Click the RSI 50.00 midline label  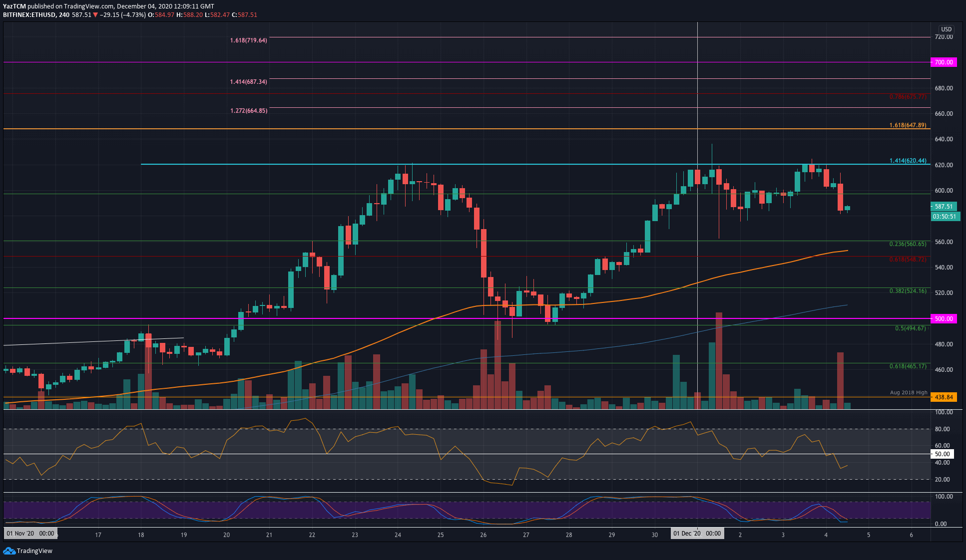(942, 454)
